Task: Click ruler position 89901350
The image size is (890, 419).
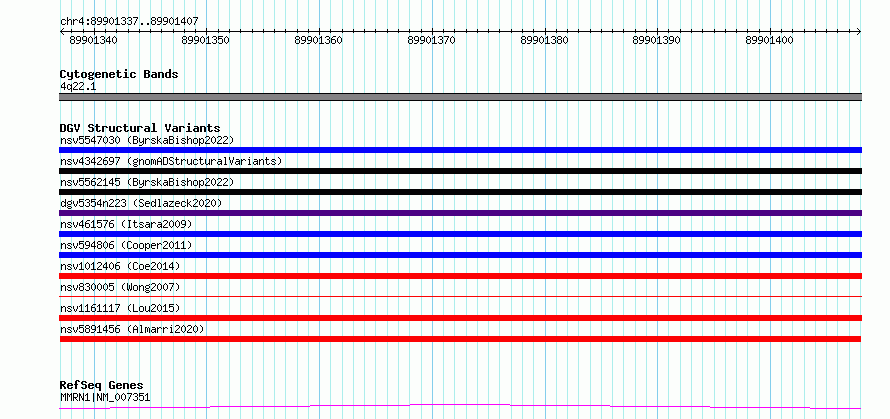Action: tap(205, 40)
